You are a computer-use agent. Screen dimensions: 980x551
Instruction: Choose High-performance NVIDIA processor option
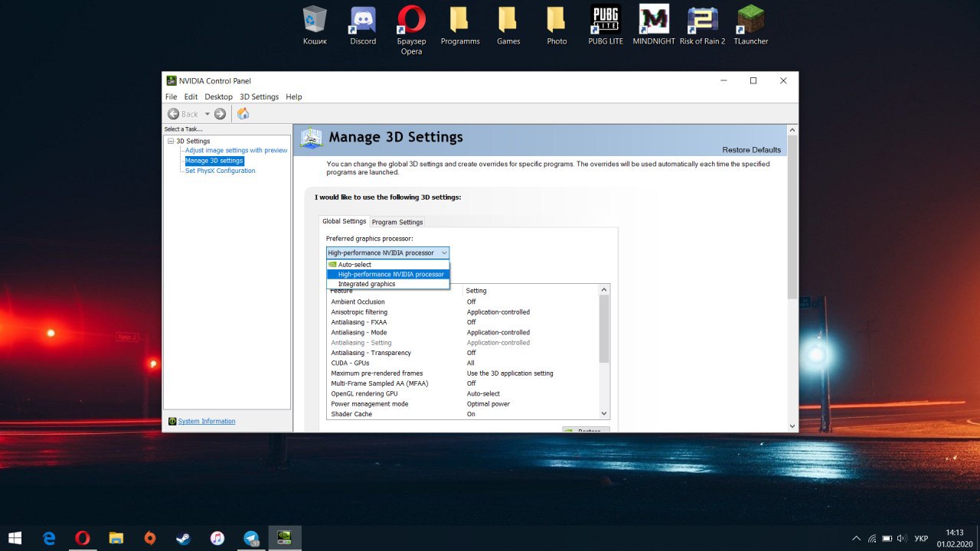click(387, 274)
